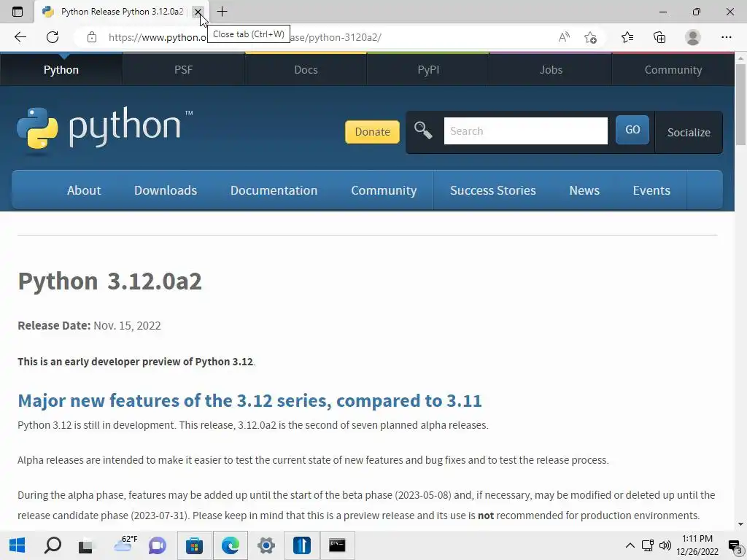Open the Chat app on taskbar
The height and width of the screenshot is (560, 747).
[x=158, y=545]
